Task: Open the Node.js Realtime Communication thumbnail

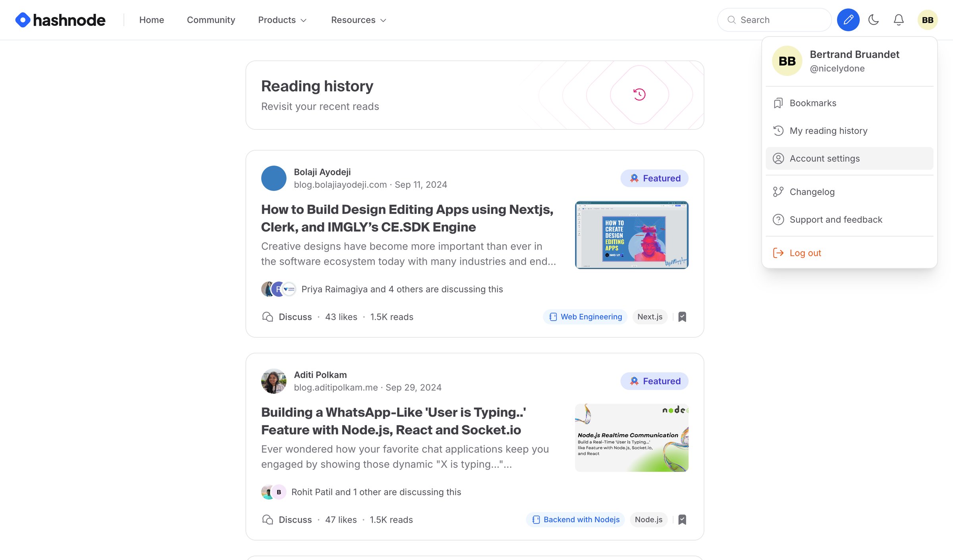Action: click(x=632, y=438)
